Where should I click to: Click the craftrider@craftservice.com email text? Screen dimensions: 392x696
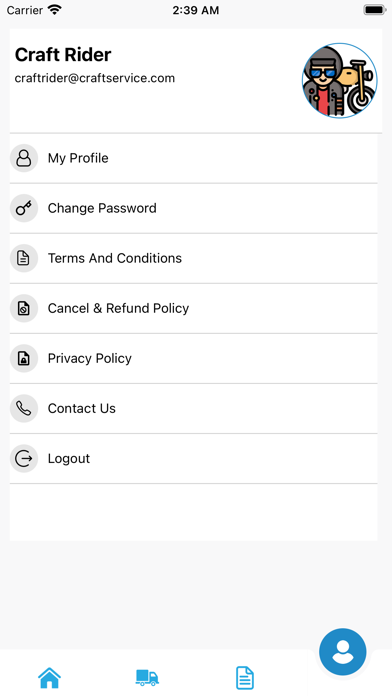tap(95, 78)
